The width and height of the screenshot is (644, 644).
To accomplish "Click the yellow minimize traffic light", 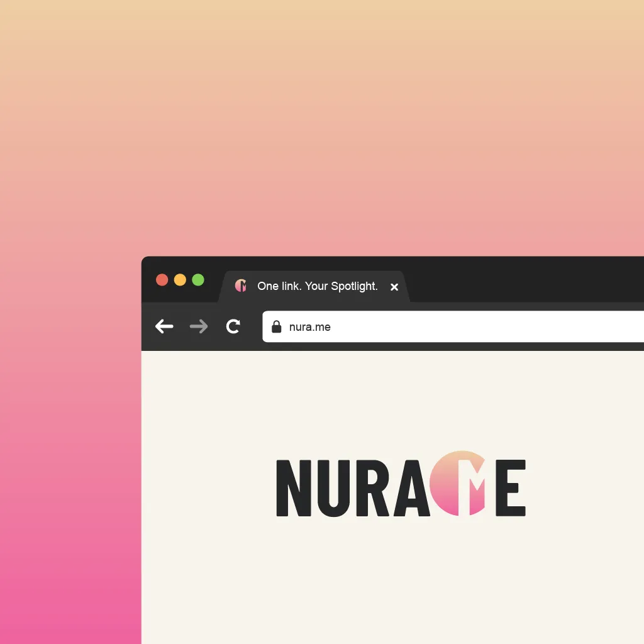I will pyautogui.click(x=180, y=280).
